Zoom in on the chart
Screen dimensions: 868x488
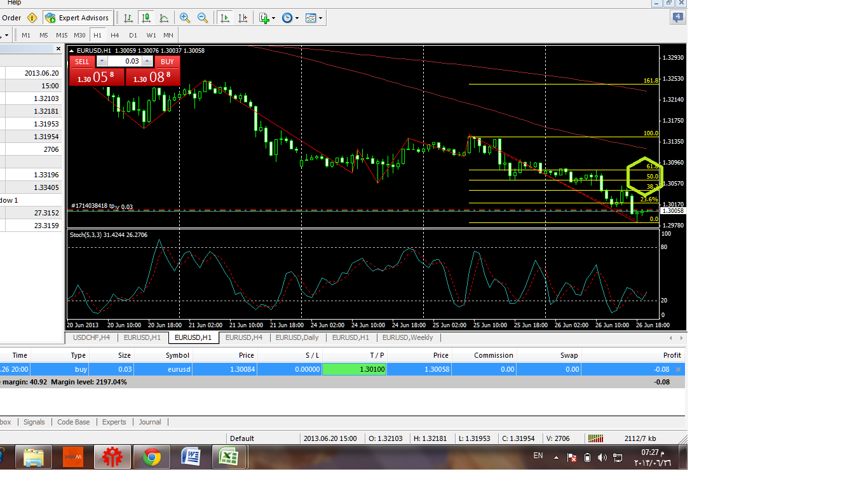(x=185, y=18)
